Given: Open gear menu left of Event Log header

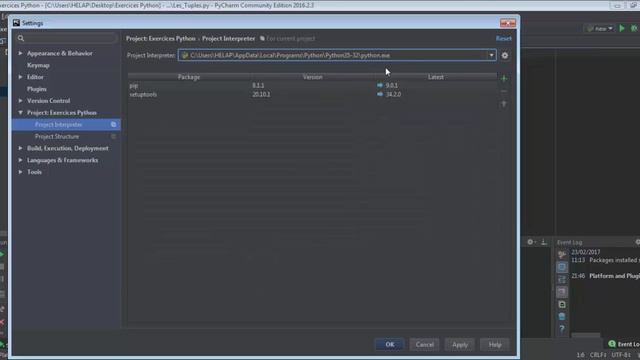Looking at the screenshot, I should coord(530,242).
